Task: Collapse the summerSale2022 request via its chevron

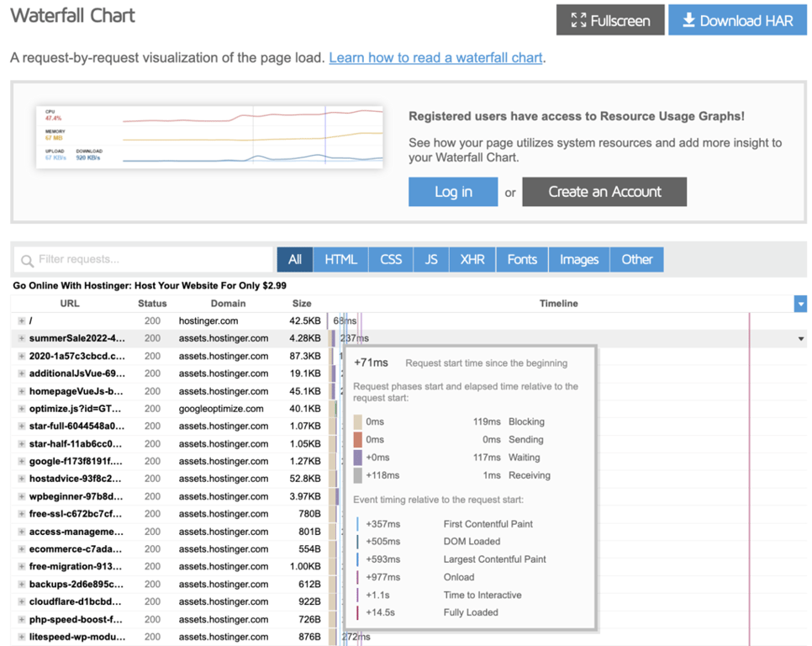Action: [x=800, y=338]
